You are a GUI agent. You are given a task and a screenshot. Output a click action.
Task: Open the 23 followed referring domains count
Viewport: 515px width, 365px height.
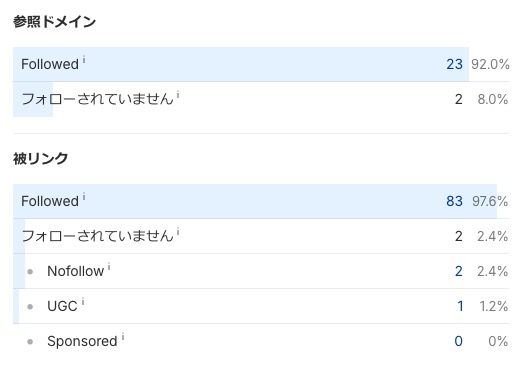point(454,64)
